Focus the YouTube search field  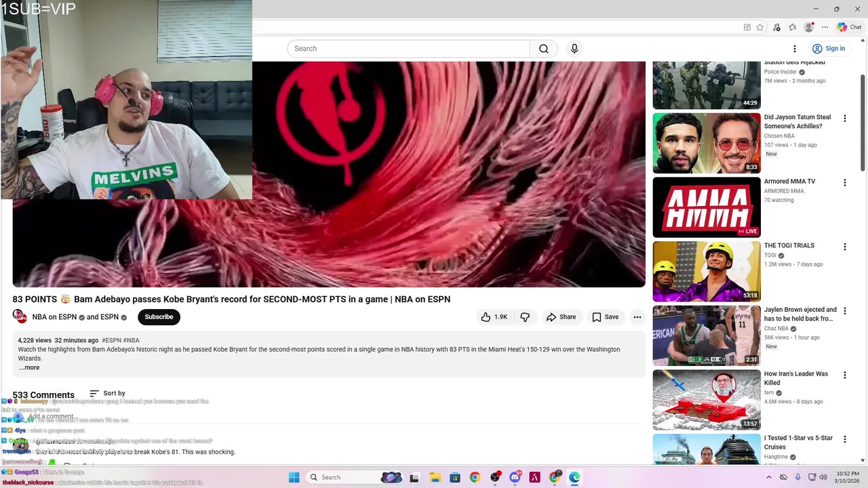[408, 49]
